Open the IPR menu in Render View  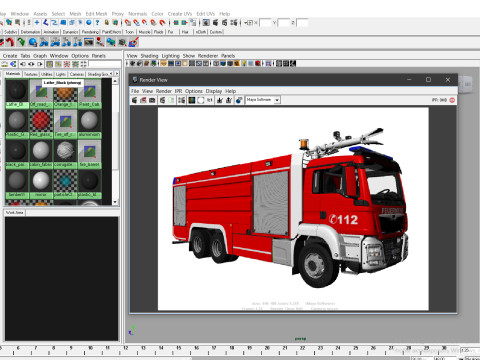pyautogui.click(x=178, y=91)
